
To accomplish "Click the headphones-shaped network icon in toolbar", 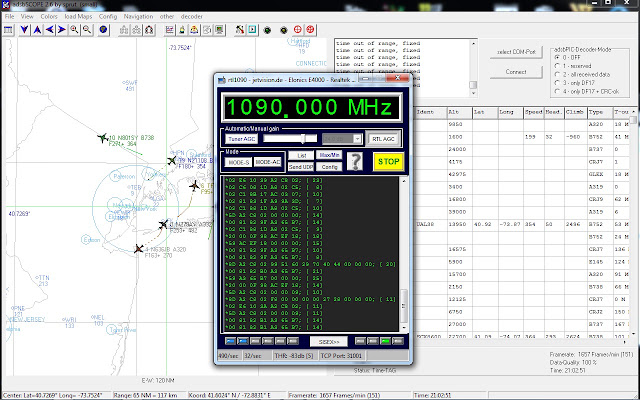I will point(149,30).
